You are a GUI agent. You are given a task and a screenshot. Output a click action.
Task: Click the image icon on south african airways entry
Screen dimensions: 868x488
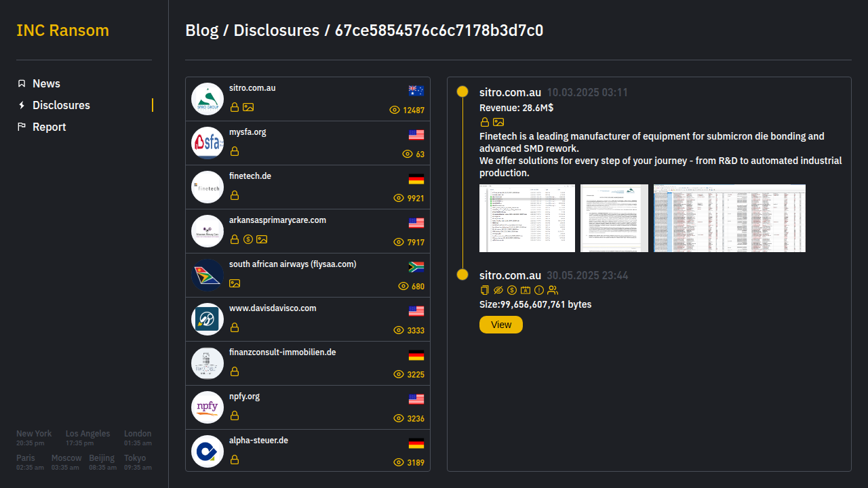coord(235,283)
